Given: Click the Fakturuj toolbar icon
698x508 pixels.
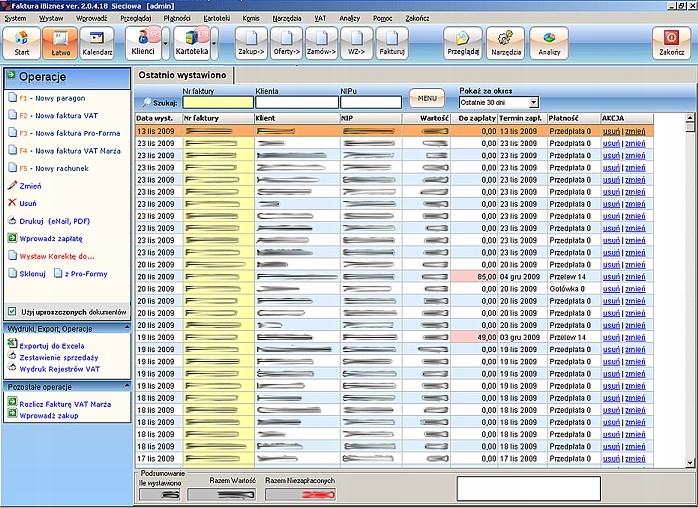Looking at the screenshot, I should [x=392, y=40].
